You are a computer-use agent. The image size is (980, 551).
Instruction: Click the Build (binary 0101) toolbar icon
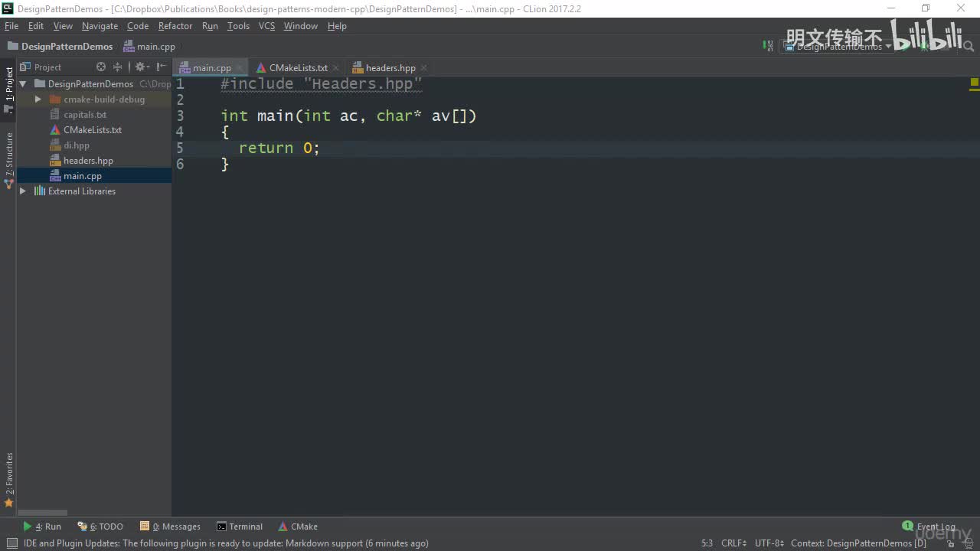click(x=768, y=46)
